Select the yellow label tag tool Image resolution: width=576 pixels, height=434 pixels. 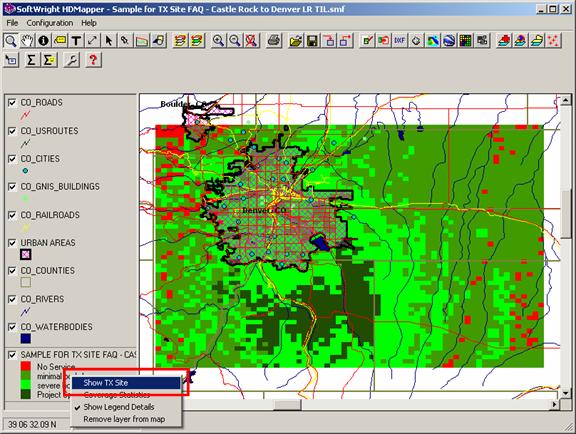(60, 40)
